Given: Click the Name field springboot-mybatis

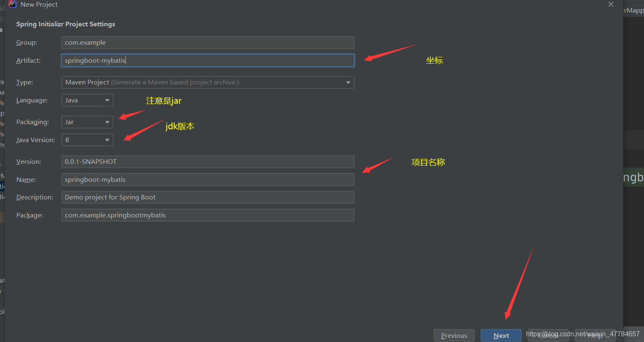Looking at the screenshot, I should click(208, 180).
